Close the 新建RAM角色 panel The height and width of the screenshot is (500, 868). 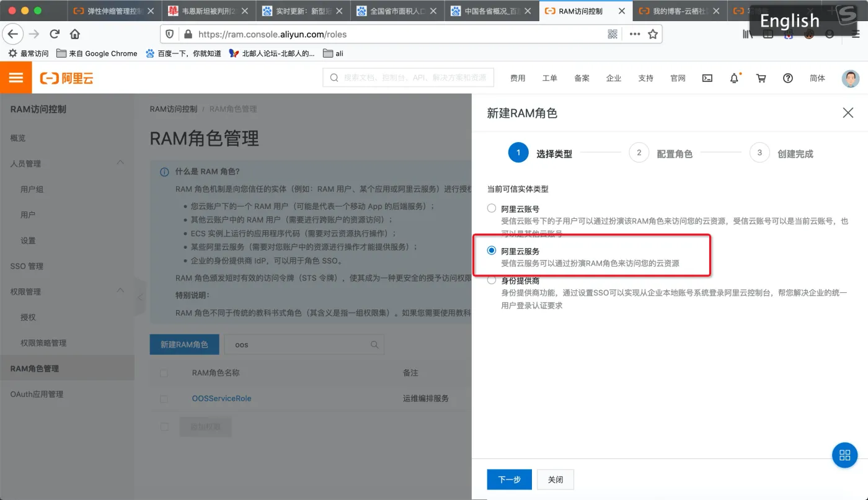(x=848, y=112)
